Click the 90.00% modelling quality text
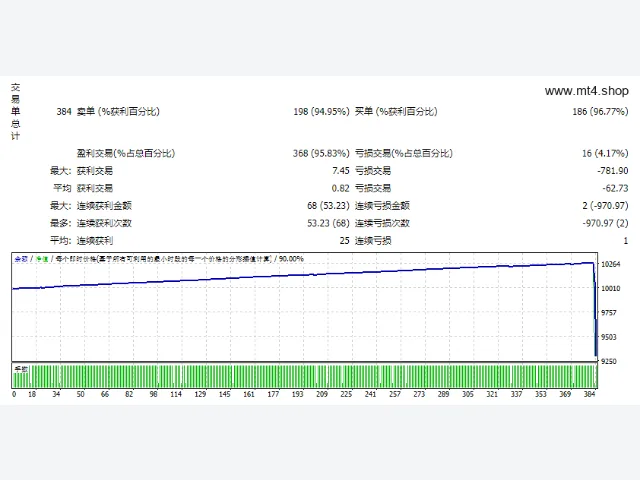Image resolution: width=640 pixels, height=480 pixels. [x=291, y=259]
